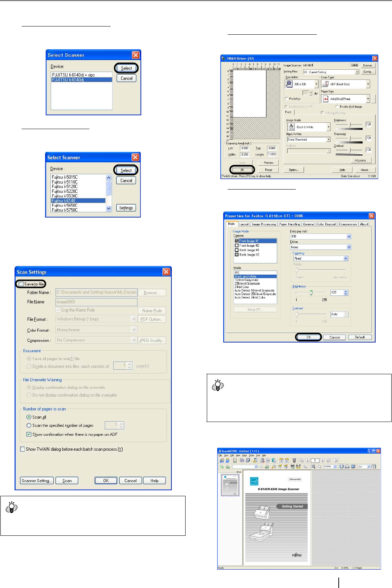Expand the Resolution 300 x 300 dropdown

click(316, 84)
